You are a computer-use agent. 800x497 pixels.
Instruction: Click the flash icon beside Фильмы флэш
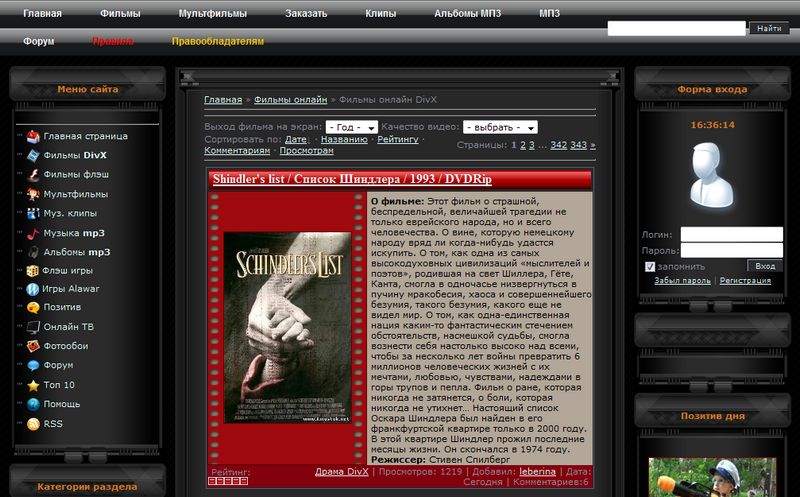coord(33,175)
